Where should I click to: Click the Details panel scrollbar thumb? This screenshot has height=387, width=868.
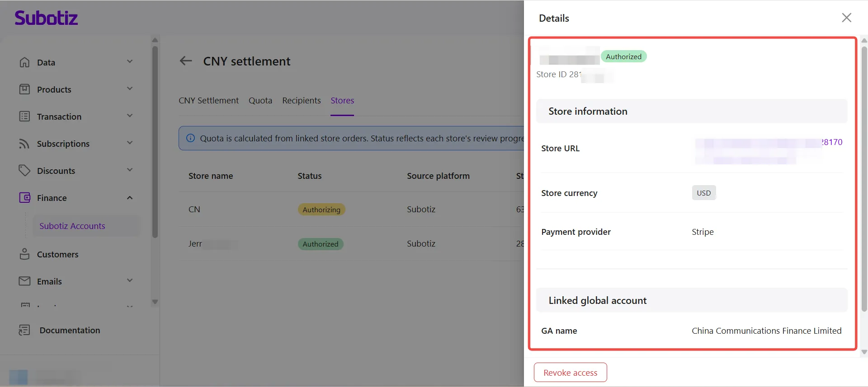point(864,178)
